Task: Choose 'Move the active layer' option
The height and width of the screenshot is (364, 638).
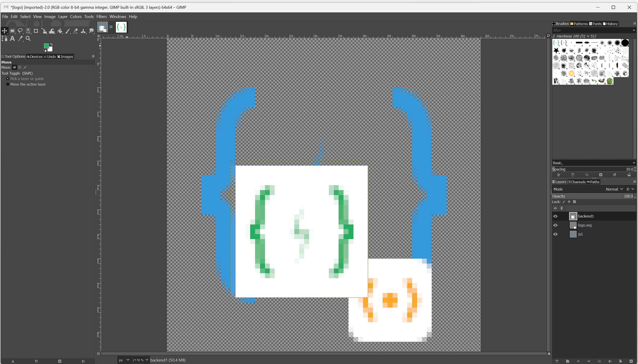Action: point(26,84)
